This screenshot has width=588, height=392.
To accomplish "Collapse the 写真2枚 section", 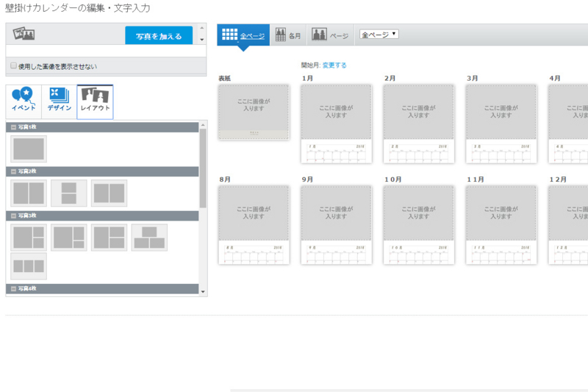I will click(13, 171).
